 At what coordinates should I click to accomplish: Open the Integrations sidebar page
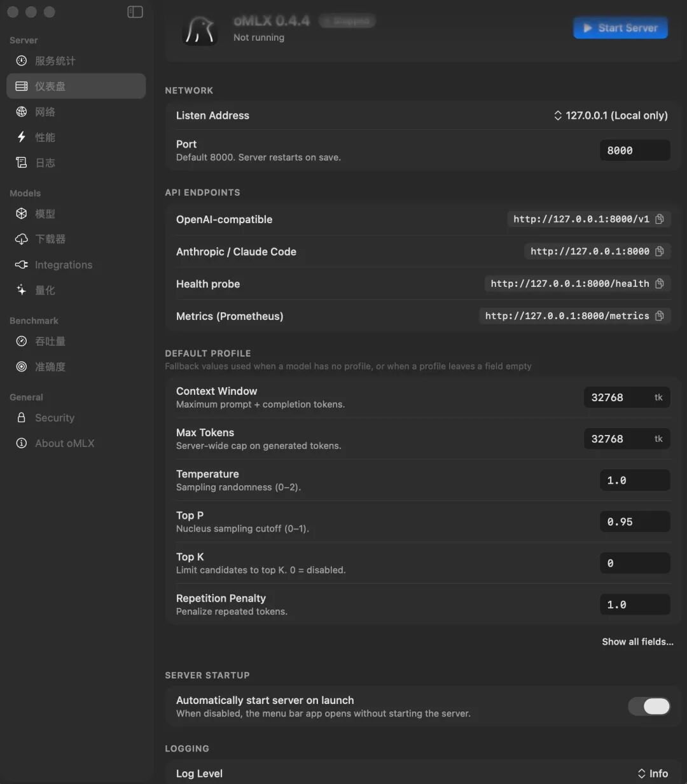coord(76,265)
